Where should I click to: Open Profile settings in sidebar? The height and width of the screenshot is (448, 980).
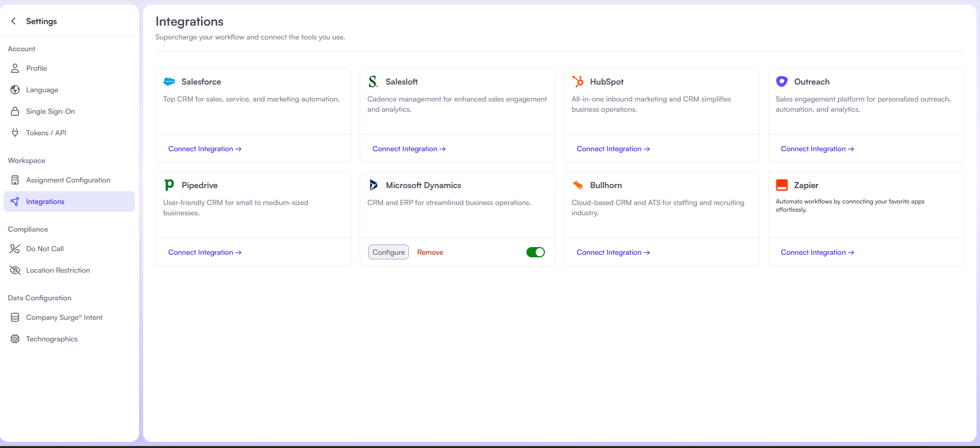pyautogui.click(x=36, y=68)
